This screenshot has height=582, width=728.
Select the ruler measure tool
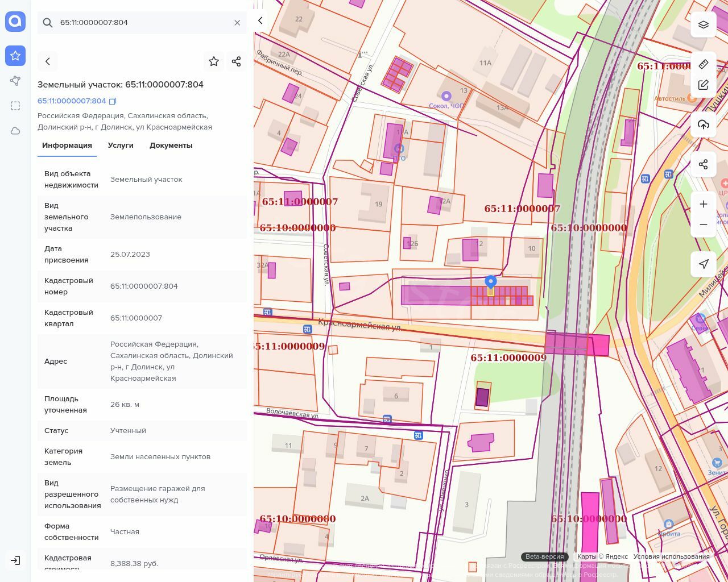point(704,64)
